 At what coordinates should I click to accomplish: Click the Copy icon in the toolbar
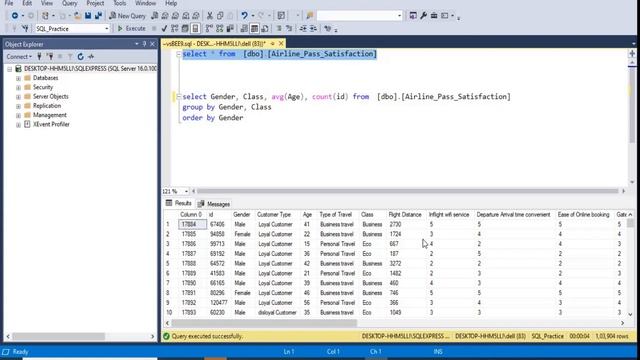(220, 16)
